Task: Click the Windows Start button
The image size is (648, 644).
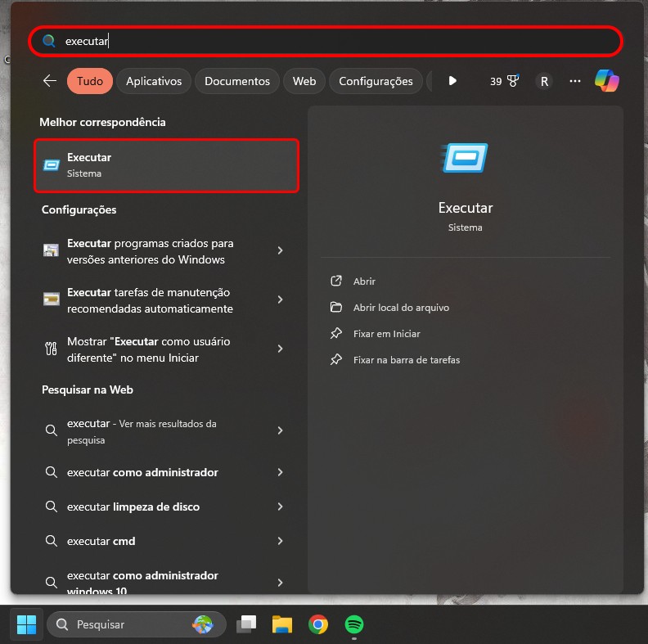Action: 26,624
